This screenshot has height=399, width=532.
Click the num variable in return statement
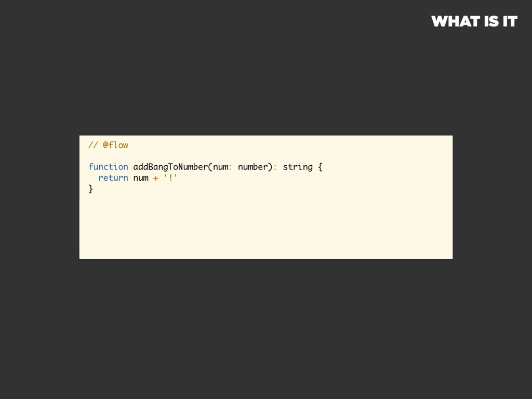coord(141,178)
